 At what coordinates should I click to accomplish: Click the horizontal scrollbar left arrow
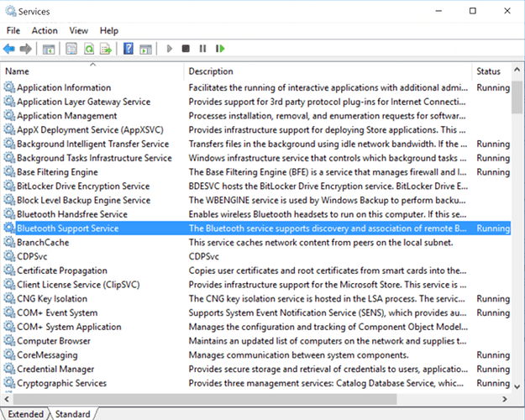coord(7,399)
